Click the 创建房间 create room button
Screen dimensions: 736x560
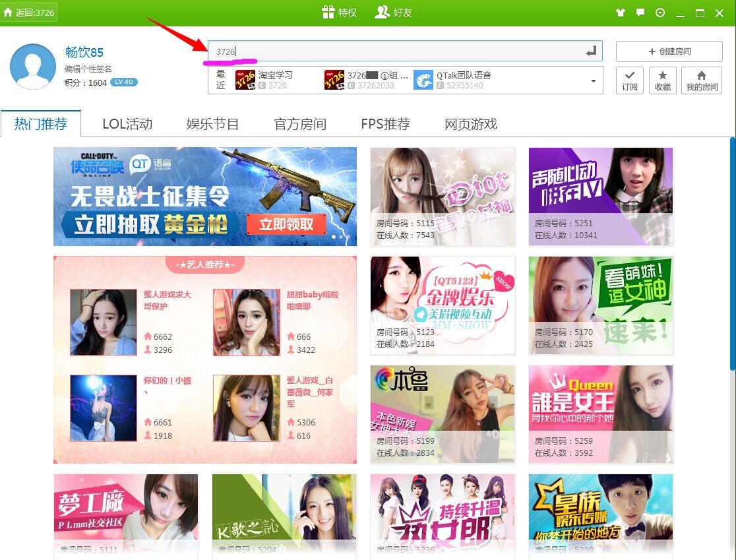click(669, 51)
